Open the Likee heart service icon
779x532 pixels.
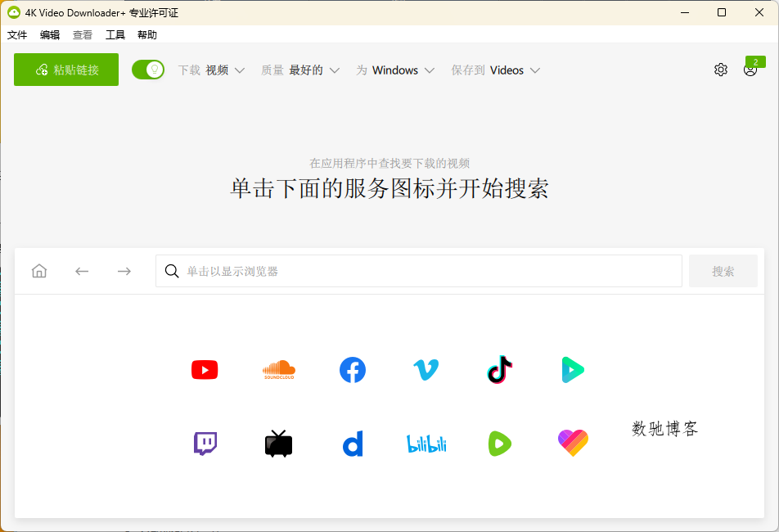pos(573,443)
